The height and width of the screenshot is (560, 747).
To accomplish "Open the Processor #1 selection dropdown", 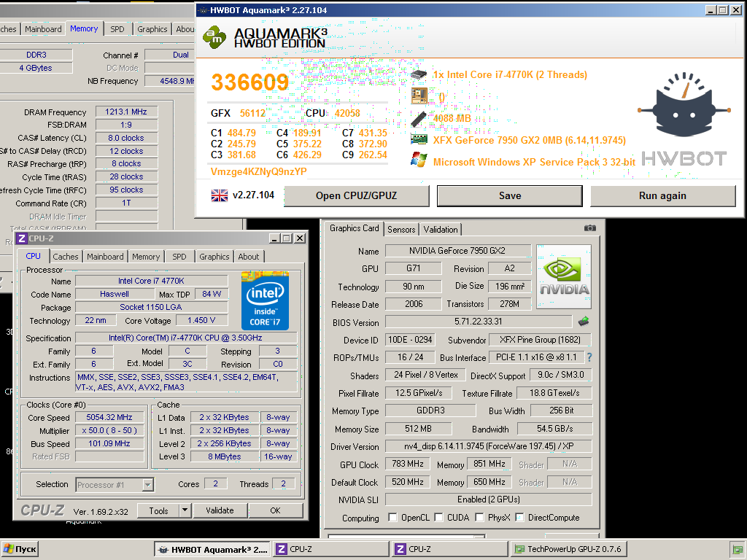I will (147, 485).
